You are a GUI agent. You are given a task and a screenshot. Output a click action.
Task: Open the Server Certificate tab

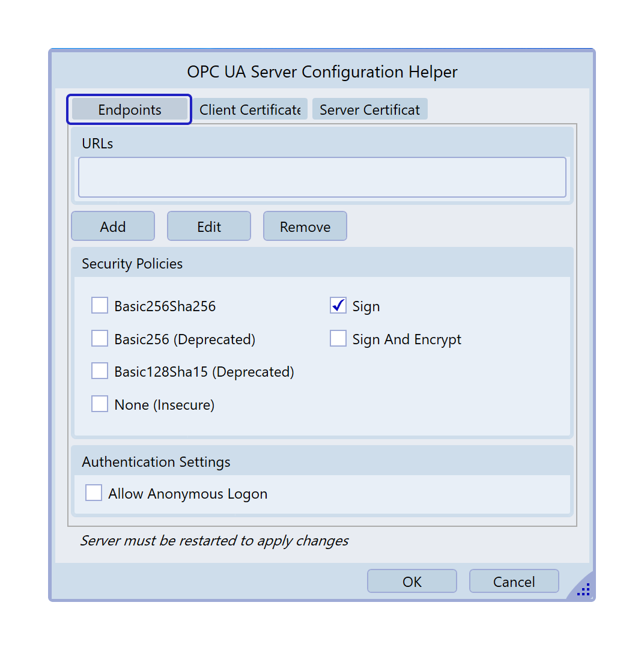tap(369, 110)
